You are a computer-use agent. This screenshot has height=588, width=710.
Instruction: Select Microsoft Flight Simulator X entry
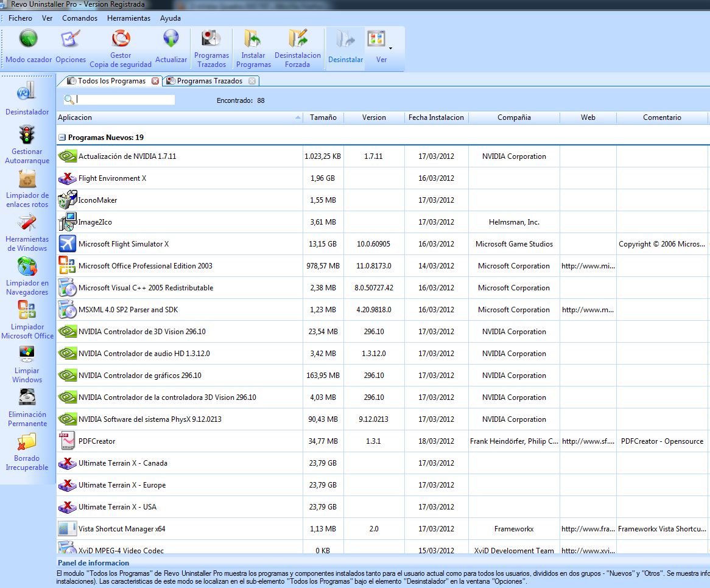point(124,244)
